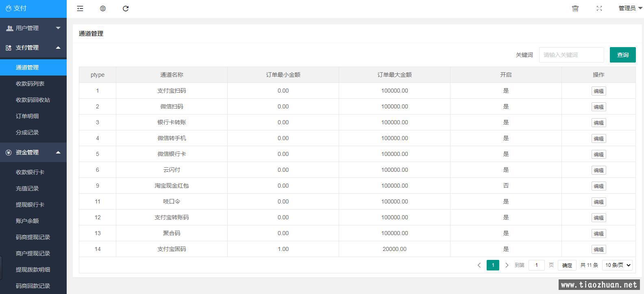Click the 支付 logo at top left
This screenshot has height=294, width=644.
(x=16, y=8)
